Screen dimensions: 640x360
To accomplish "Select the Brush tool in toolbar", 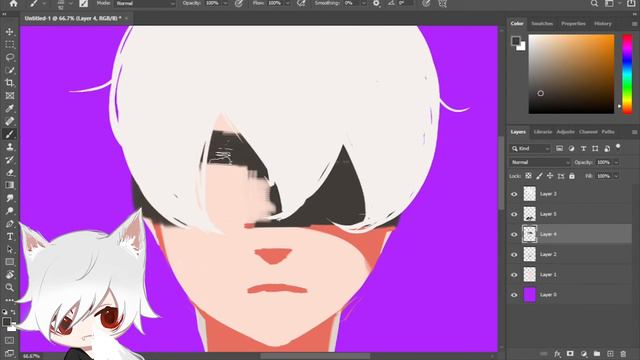I will tap(10, 134).
